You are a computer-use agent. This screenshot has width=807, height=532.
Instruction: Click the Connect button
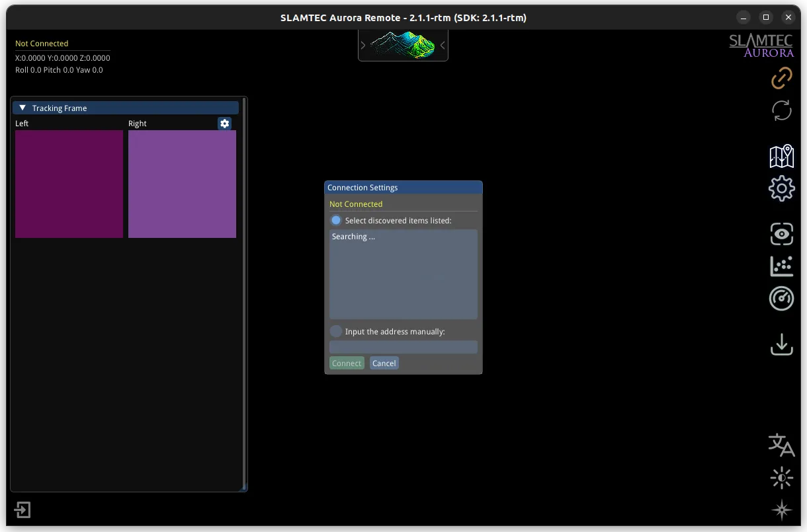point(347,363)
